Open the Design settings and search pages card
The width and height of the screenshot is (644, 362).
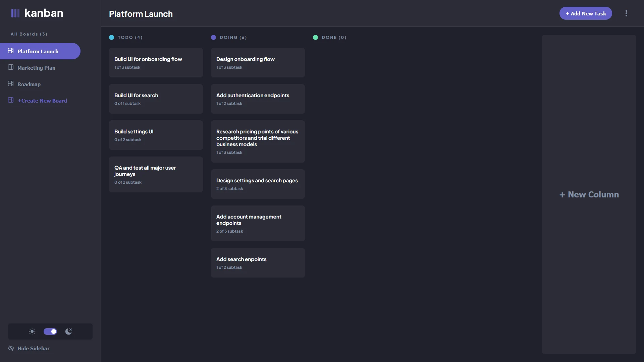tap(258, 184)
